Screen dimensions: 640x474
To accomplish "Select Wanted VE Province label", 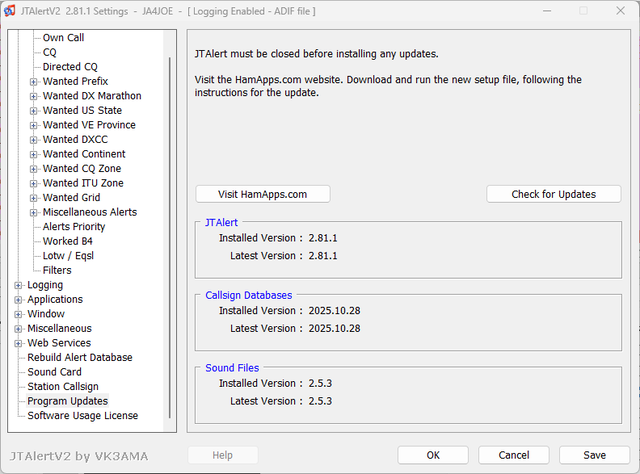I will pyautogui.click(x=89, y=125).
